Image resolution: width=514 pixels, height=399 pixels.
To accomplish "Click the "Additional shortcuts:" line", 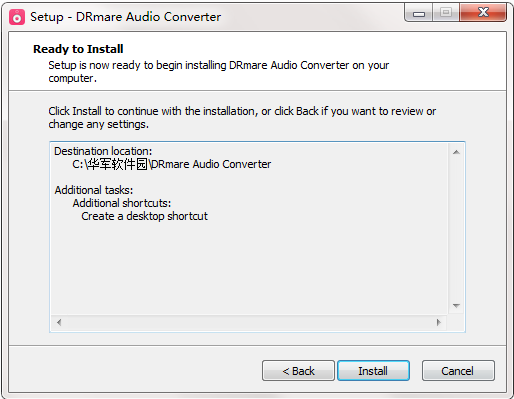I will pyautogui.click(x=122, y=203).
